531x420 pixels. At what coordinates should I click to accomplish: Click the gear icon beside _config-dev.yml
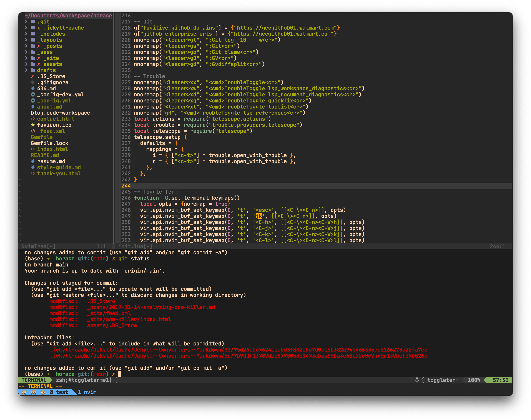[x=33, y=94]
